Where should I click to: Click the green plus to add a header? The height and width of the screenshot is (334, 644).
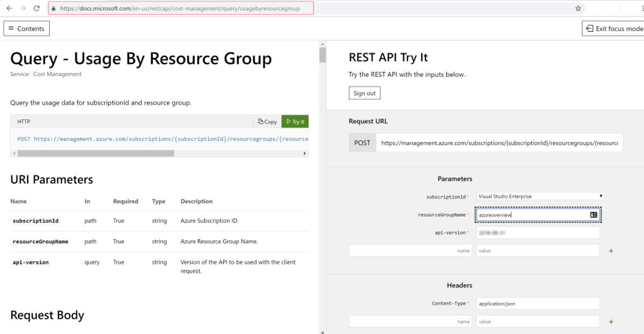[x=611, y=322]
